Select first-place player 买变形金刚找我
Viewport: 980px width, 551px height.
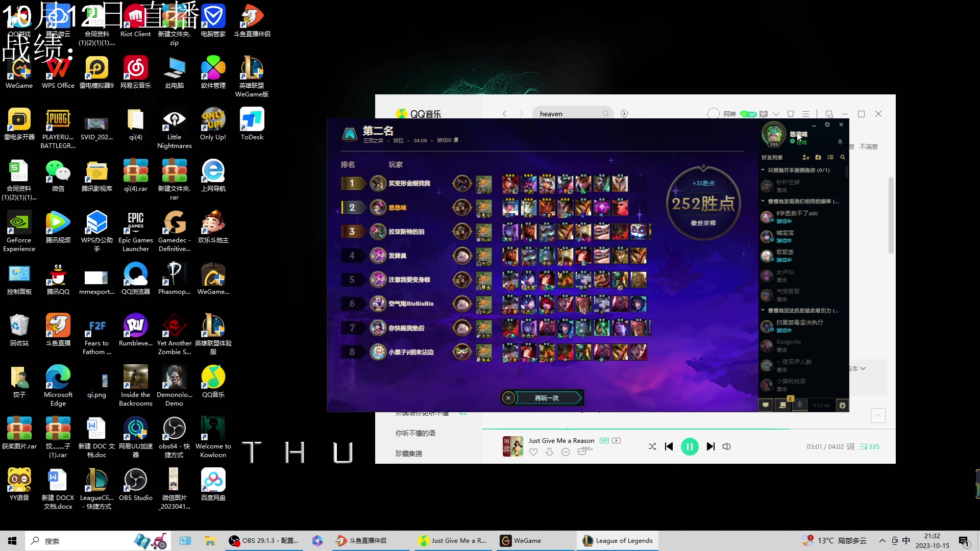pyautogui.click(x=409, y=183)
